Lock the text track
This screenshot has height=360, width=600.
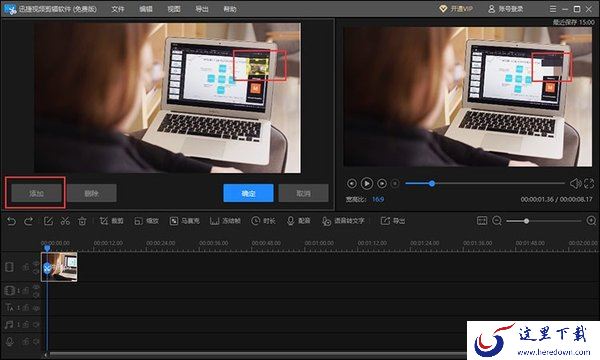[26, 307]
